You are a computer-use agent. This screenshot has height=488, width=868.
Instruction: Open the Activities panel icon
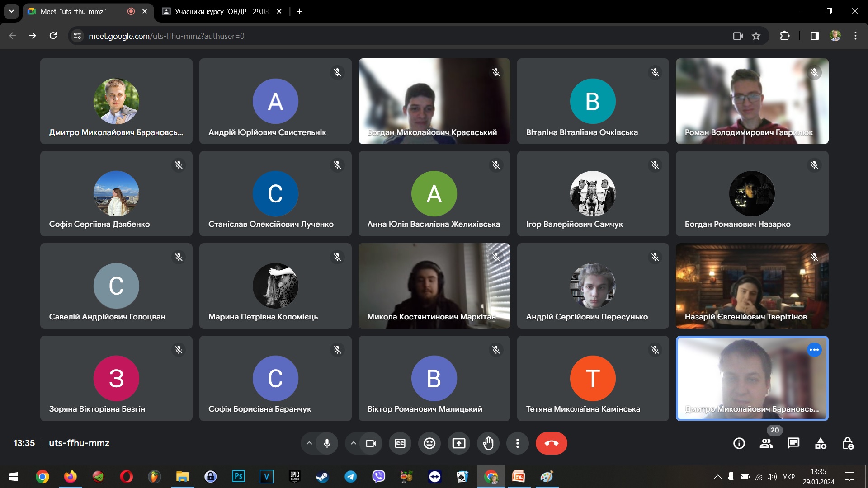(821, 443)
